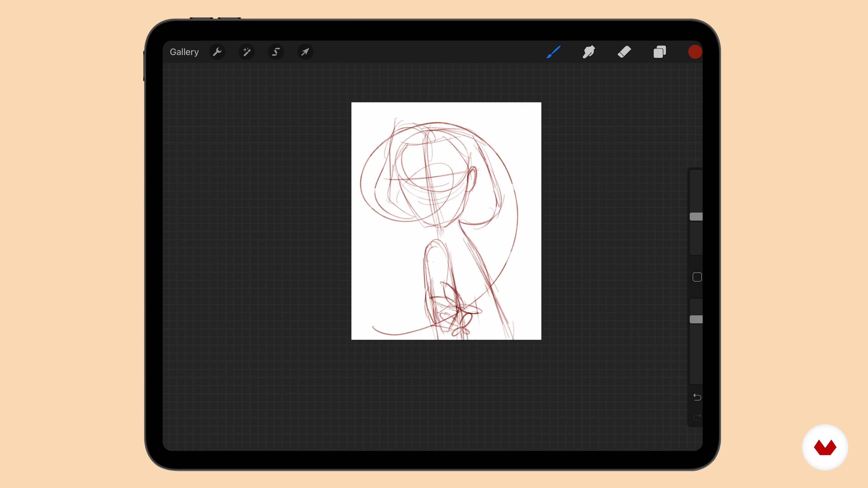Click the brush opacity slider handle
This screenshot has height=488, width=868.
pos(696,319)
